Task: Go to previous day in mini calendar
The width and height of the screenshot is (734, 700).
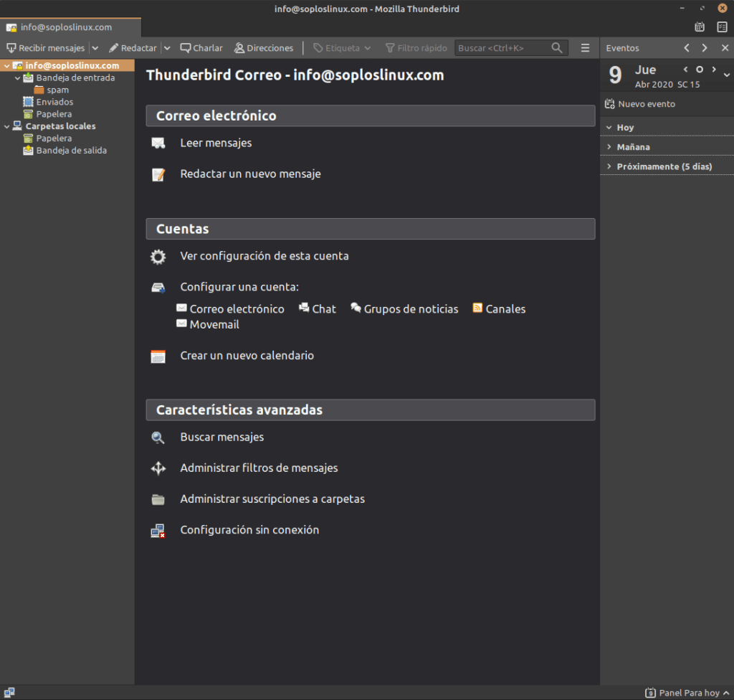Action: pyautogui.click(x=686, y=70)
